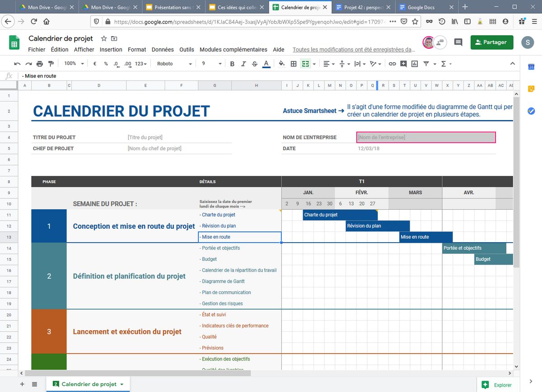Switch to 'Projet 42' browser tab
Image resolution: width=542 pixels, height=392 pixels.
tap(364, 7)
